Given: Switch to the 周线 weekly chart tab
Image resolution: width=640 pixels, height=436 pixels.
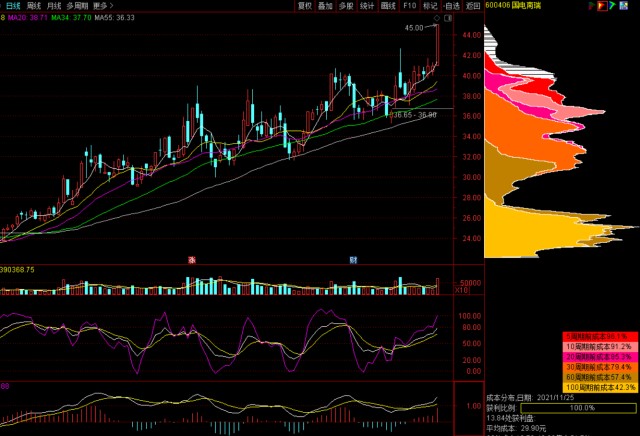Looking at the screenshot, I should (34, 6).
